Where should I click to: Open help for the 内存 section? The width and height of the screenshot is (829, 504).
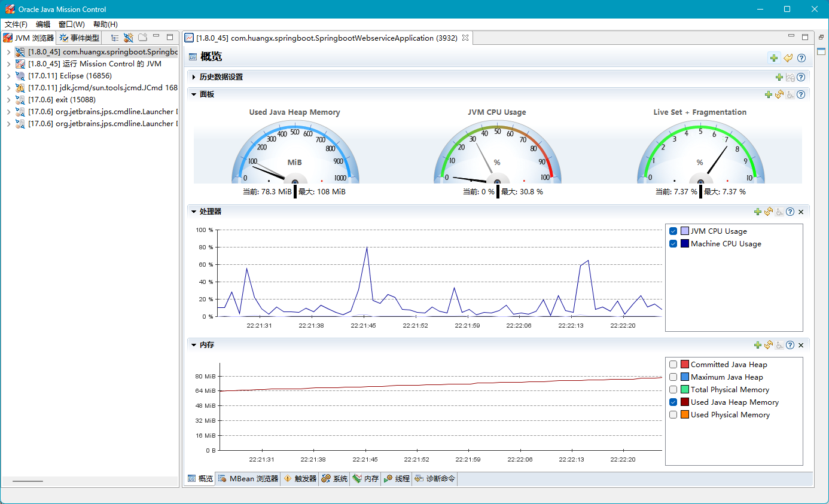(790, 345)
